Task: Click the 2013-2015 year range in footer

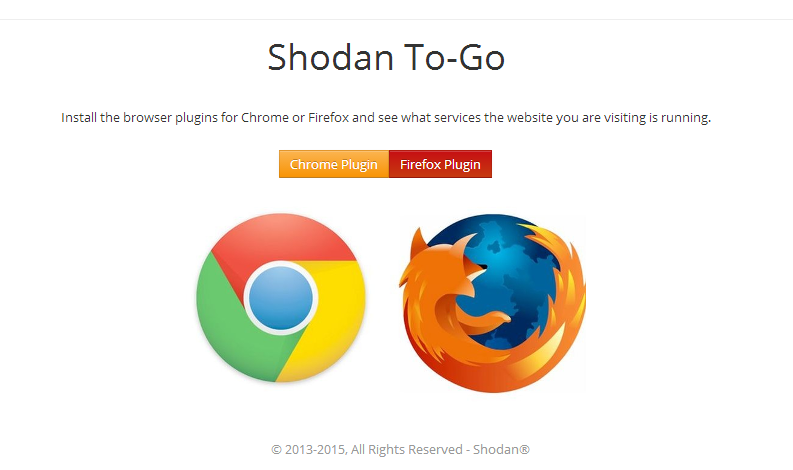Action: pos(315,449)
